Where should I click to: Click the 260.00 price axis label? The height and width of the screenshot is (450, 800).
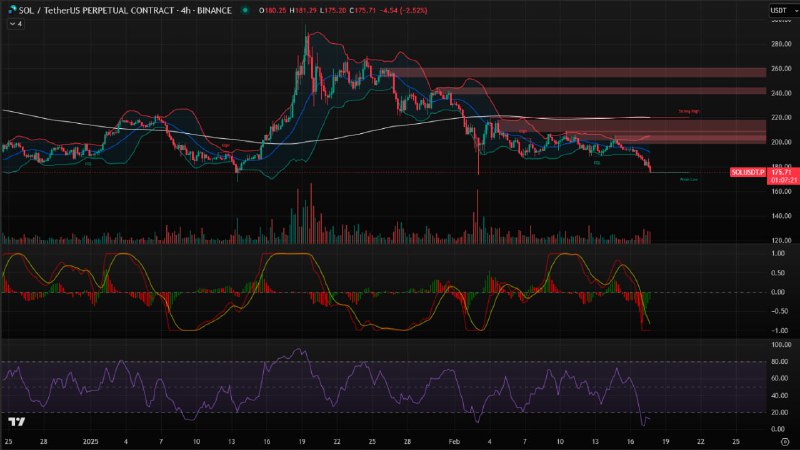[781, 68]
